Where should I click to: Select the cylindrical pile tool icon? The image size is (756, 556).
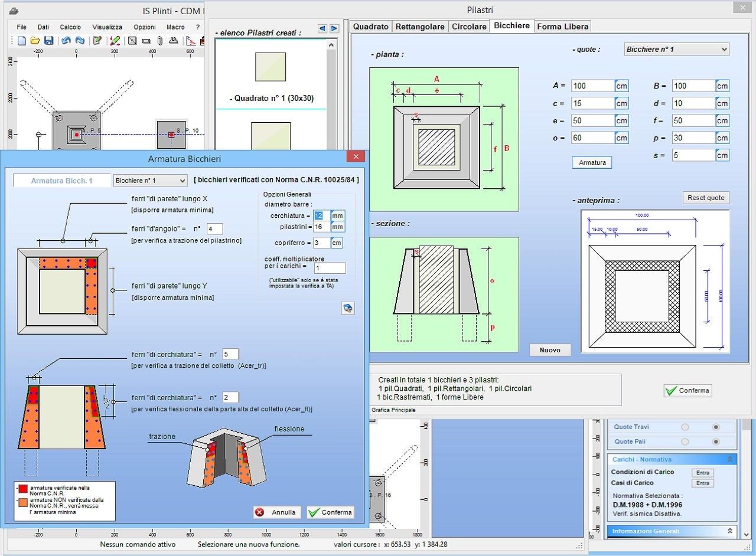[159, 41]
